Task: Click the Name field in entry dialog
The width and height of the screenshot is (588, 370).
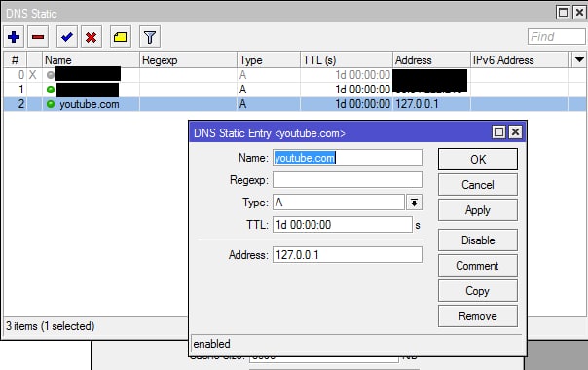Action: (x=348, y=158)
